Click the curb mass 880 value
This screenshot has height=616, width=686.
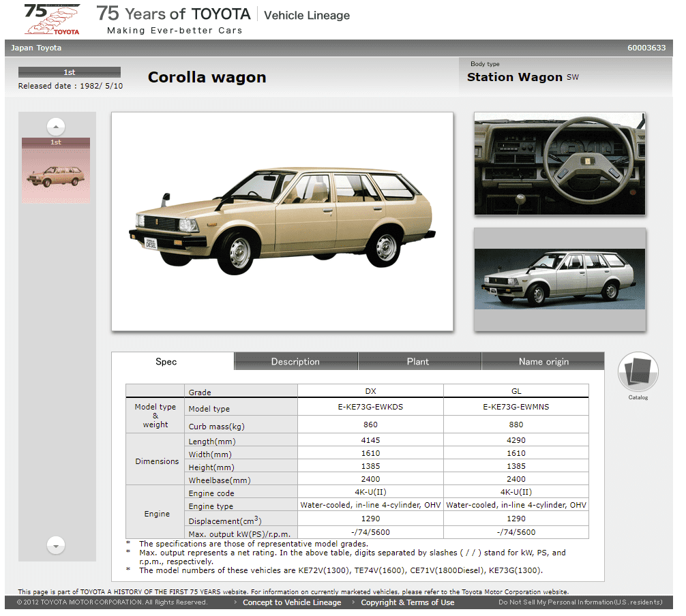[x=516, y=425]
